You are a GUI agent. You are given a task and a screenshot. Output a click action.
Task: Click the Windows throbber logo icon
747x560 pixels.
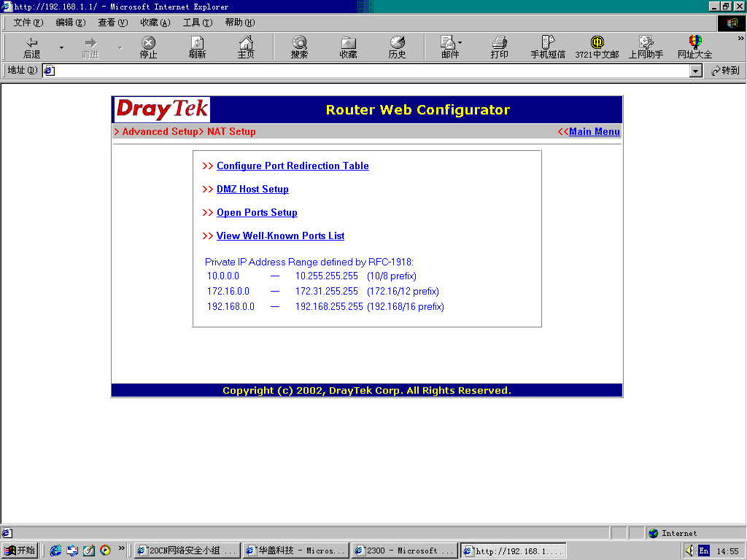(731, 23)
